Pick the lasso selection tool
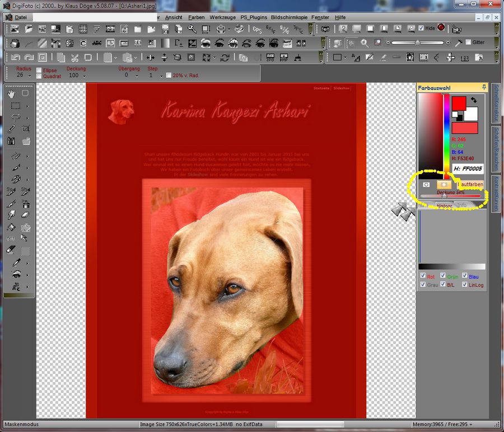Image resolution: width=504 pixels, height=432 pixels. [16, 118]
